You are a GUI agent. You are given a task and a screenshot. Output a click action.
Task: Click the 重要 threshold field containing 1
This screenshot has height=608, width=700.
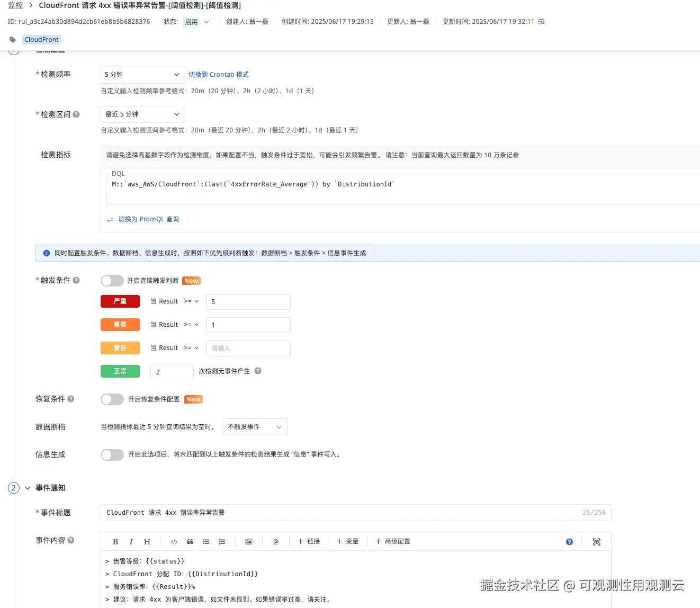click(248, 325)
